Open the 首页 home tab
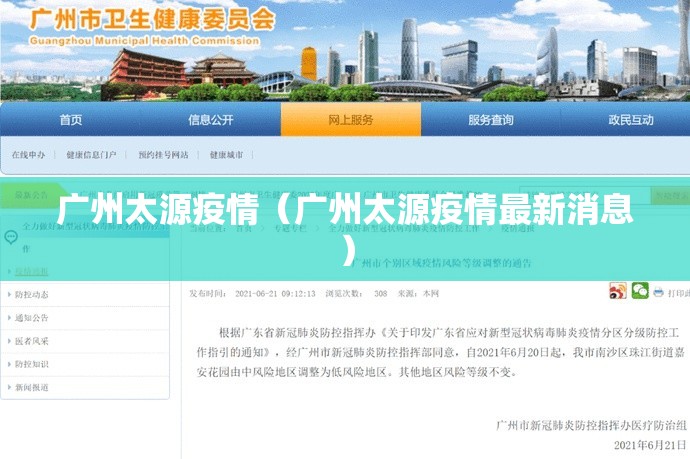 point(70,120)
